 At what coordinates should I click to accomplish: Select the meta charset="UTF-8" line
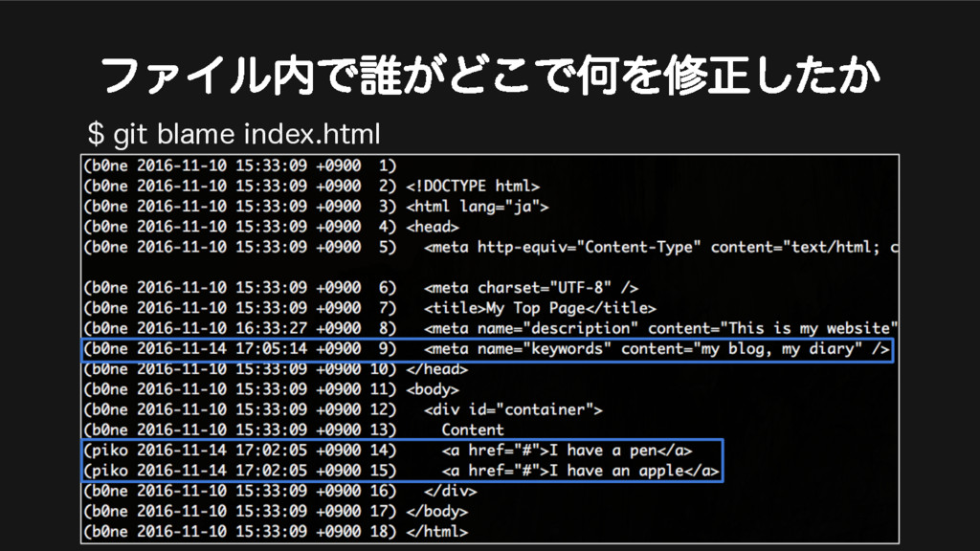361,288
